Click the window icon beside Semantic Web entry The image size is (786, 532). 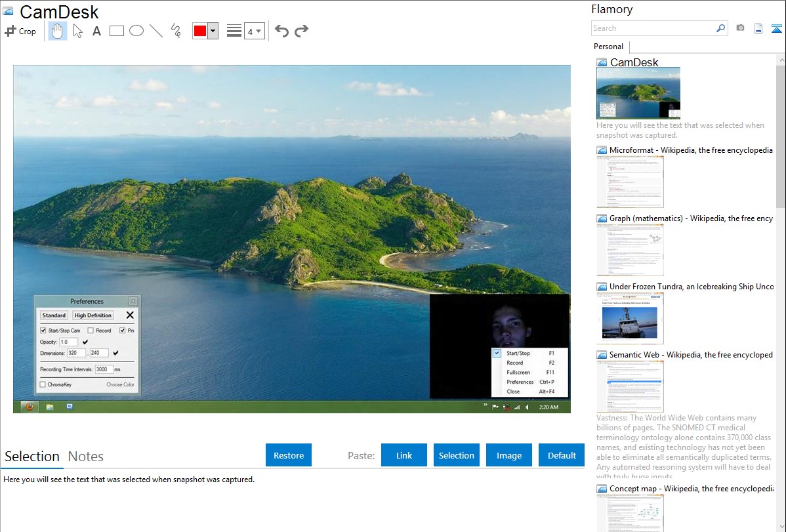click(602, 355)
